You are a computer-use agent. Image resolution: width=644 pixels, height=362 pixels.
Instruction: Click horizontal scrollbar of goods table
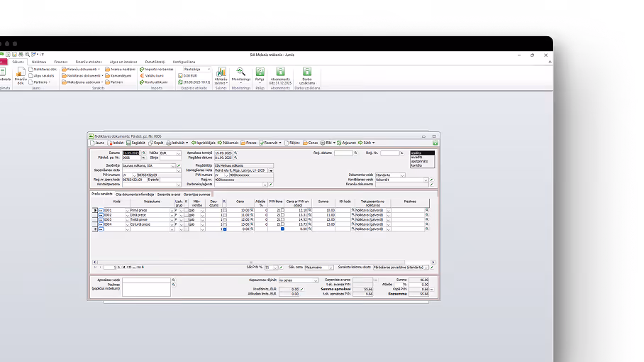click(250, 262)
